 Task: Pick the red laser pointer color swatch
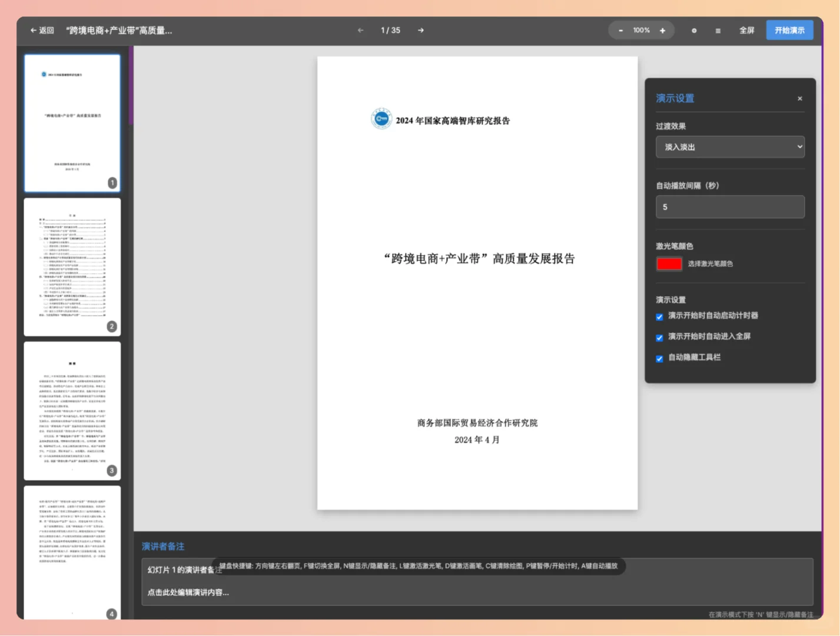tap(669, 264)
